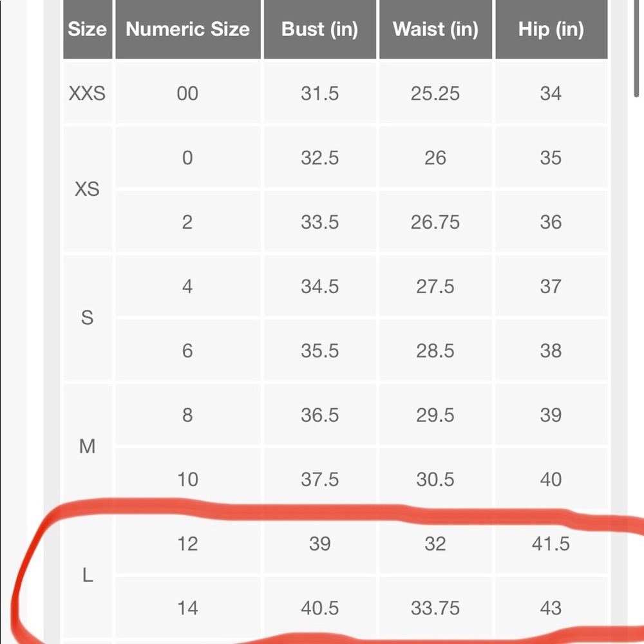Click the Hip (in) column header
The height and width of the screenshot is (644, 644).
tap(551, 29)
